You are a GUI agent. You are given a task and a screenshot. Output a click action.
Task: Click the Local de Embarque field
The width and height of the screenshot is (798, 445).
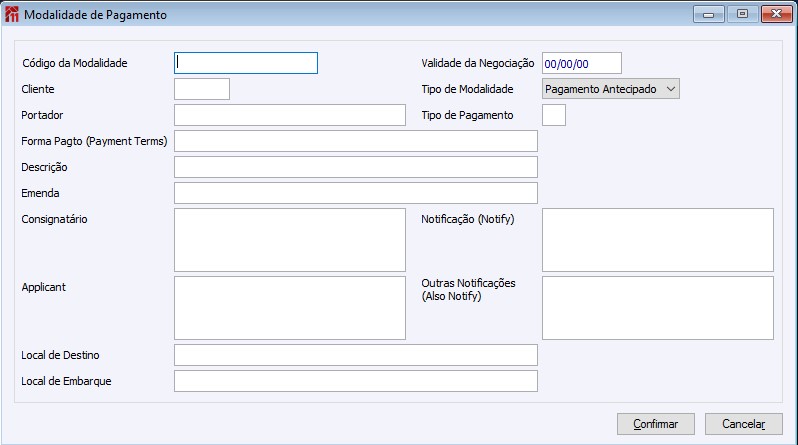356,381
